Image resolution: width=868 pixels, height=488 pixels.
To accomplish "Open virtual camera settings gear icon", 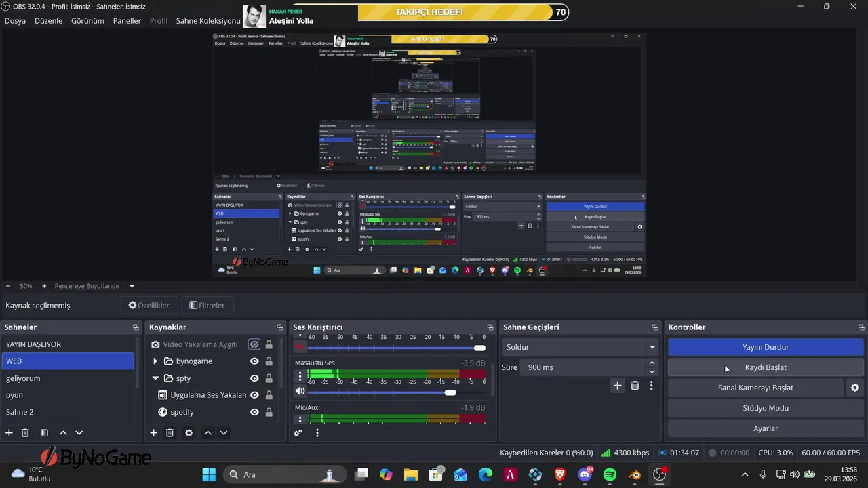I will coord(854,388).
